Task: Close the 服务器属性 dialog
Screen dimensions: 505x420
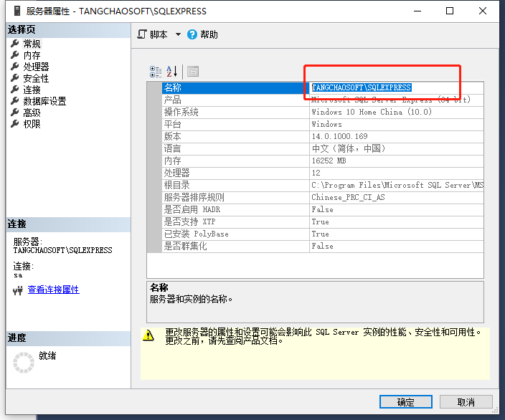Action: click(483, 11)
